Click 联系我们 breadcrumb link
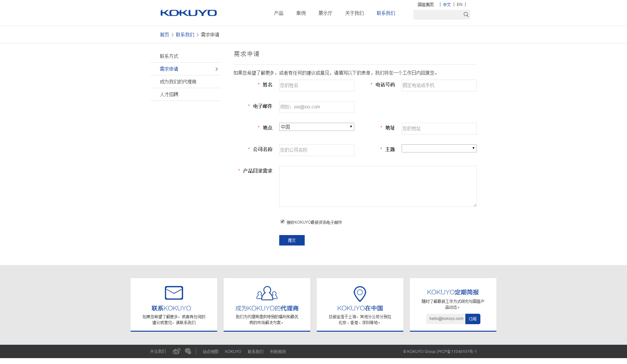 [x=185, y=35]
